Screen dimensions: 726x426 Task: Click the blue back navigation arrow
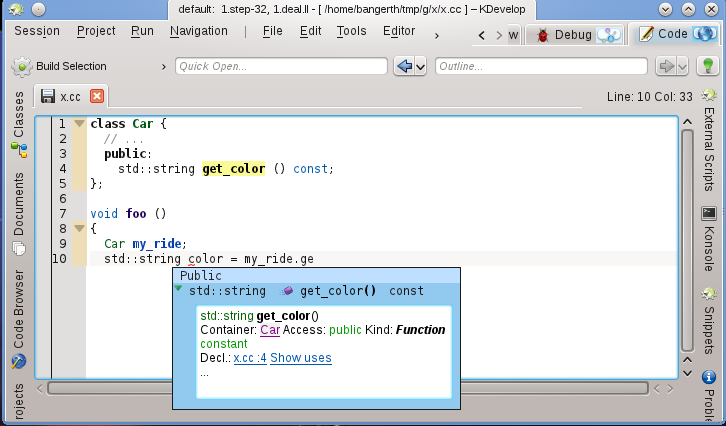click(x=405, y=66)
